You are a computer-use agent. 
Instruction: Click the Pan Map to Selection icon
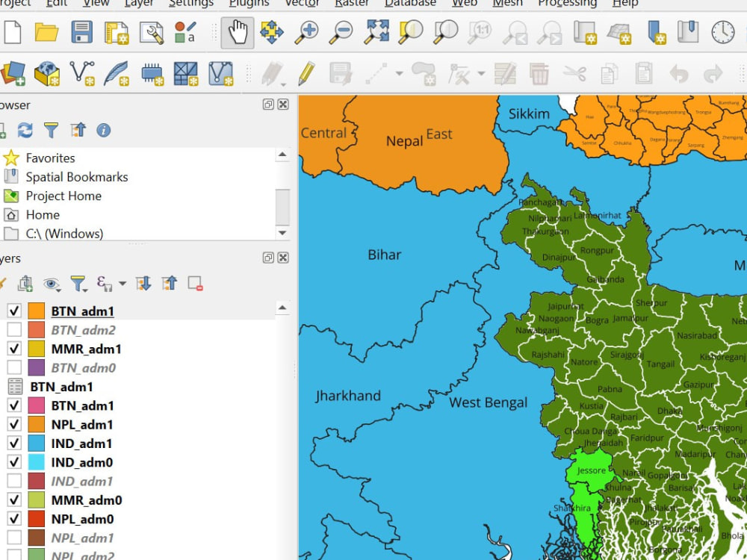pos(272,32)
